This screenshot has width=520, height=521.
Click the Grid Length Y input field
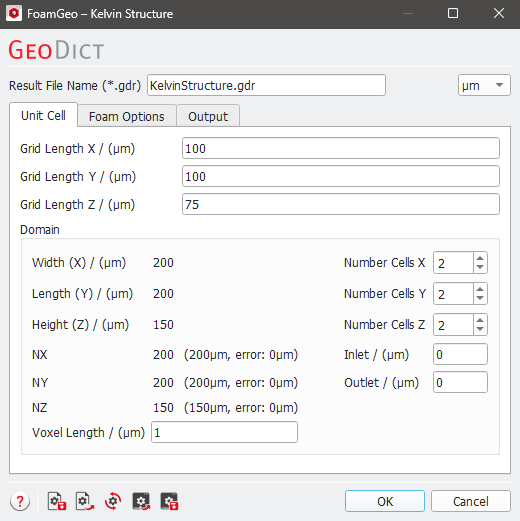point(341,176)
